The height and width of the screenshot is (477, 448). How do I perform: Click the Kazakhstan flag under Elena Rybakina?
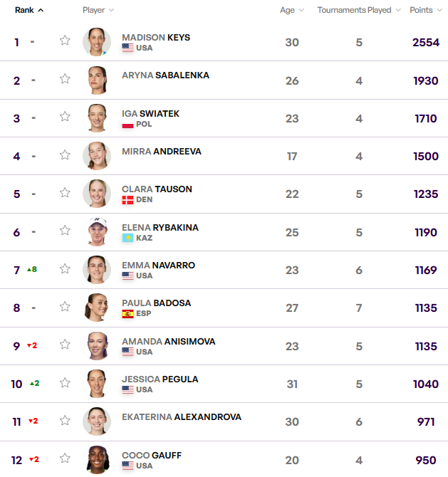(x=128, y=238)
